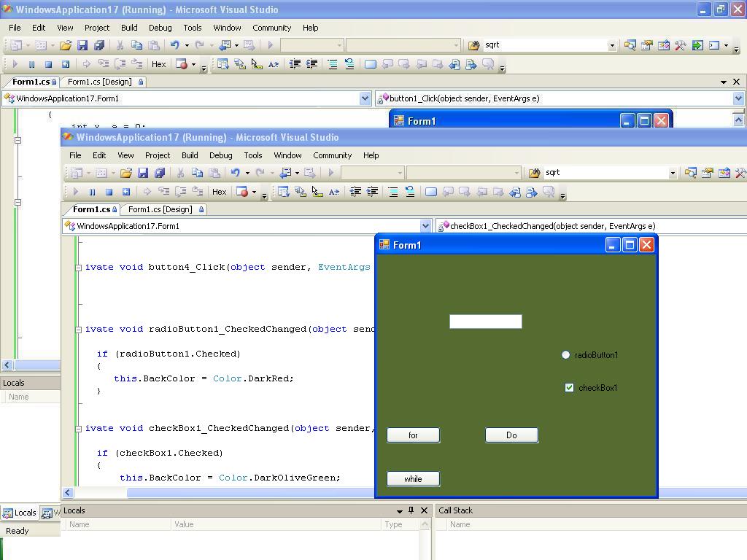
Task: Close the Locals panel in front window
Action: 424,510
